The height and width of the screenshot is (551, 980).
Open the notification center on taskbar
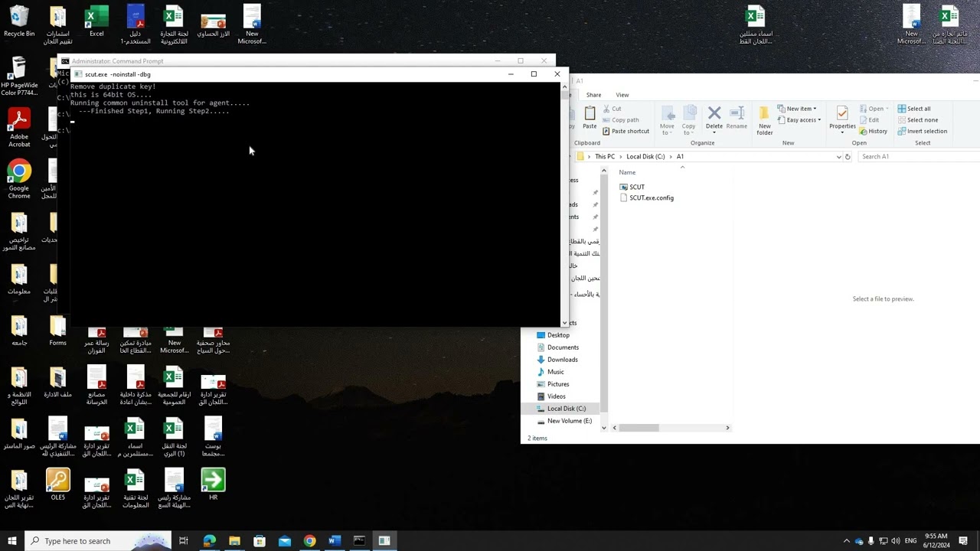[x=964, y=541]
